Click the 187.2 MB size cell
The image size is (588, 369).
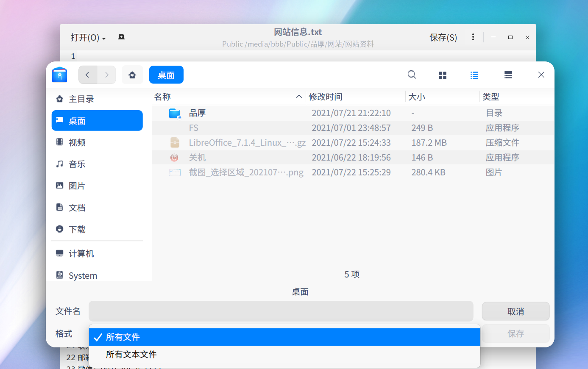click(429, 143)
